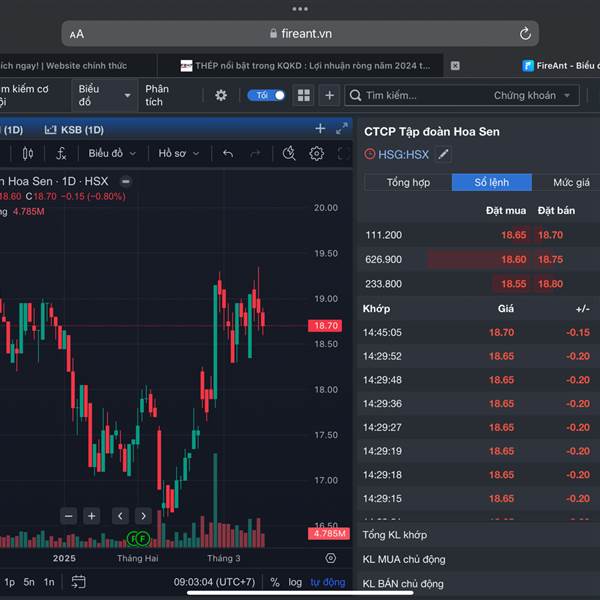
Task: Add a new panel with plus button
Action: [329, 95]
